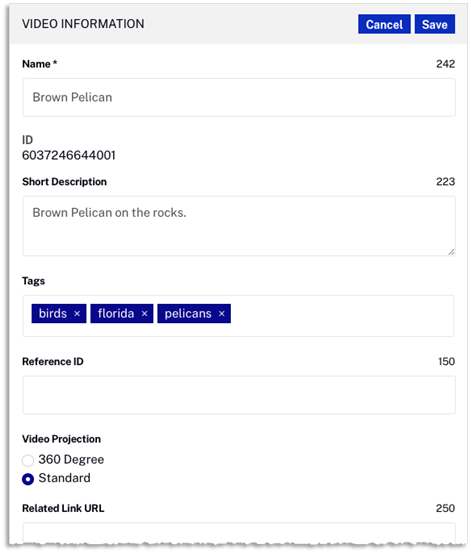Click the florida tag label

[116, 313]
